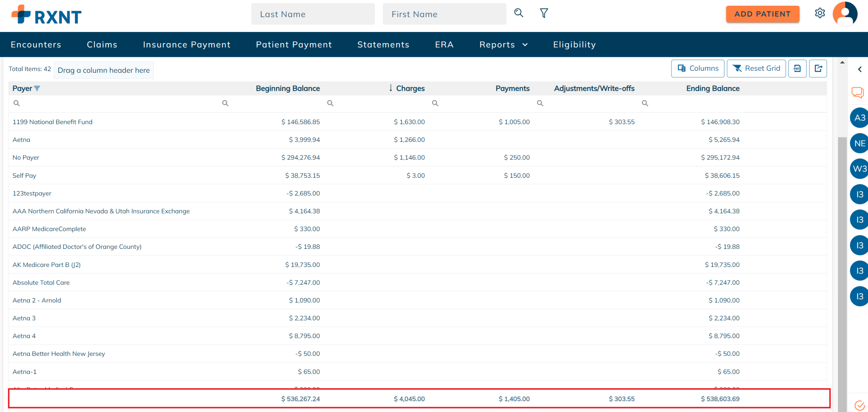Export the grid to PDF
The height and width of the screenshot is (412, 868).
(797, 68)
